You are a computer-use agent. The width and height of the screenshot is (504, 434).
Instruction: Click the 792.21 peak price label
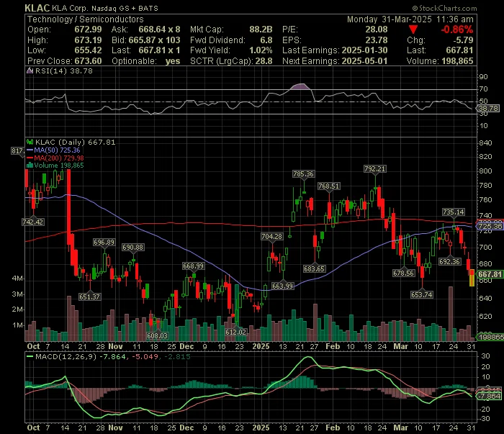375,168
